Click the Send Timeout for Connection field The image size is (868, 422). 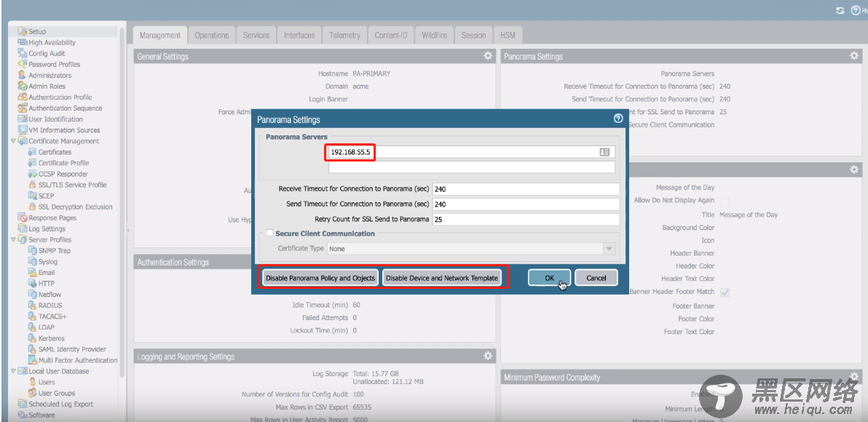coord(525,204)
